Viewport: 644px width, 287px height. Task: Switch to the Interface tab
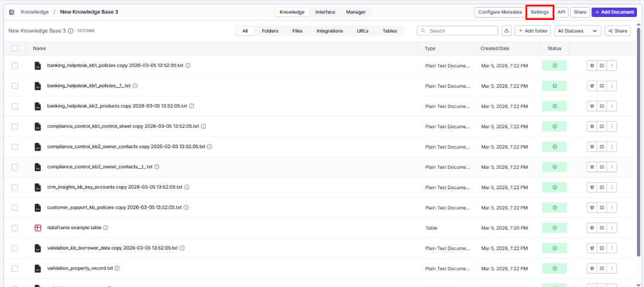pos(325,12)
